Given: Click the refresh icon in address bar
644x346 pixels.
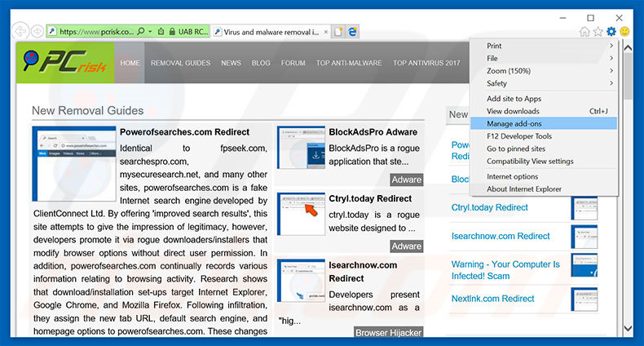Looking at the screenshot, I should pyautogui.click(x=161, y=31).
